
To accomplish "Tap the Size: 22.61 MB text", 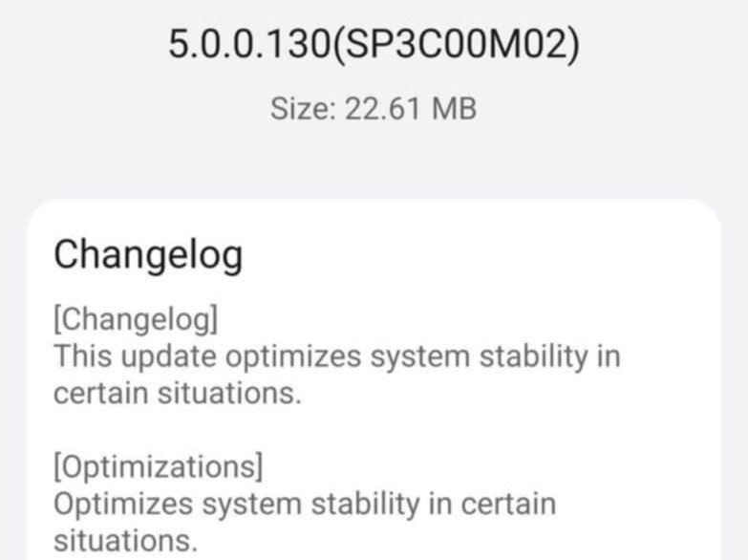I will click(374, 109).
